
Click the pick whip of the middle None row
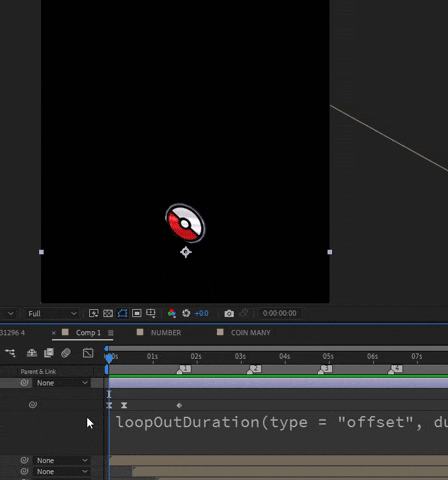[x=24, y=460]
